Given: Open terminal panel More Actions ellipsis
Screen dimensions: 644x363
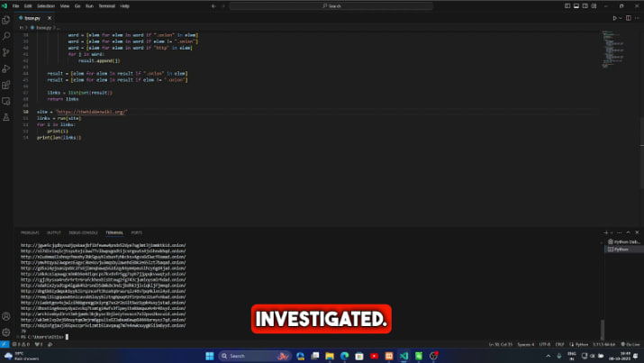Looking at the screenshot, I should (620, 232).
